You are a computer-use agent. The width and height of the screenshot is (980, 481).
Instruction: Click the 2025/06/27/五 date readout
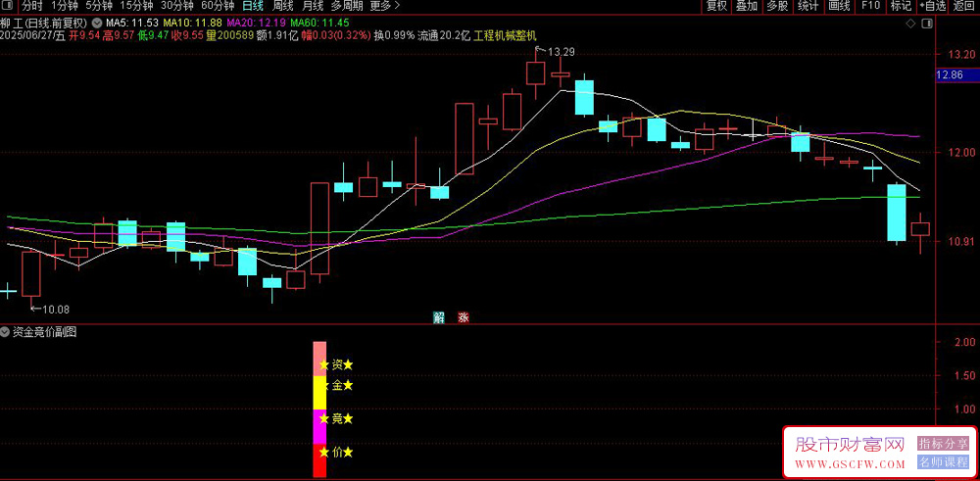coord(33,35)
